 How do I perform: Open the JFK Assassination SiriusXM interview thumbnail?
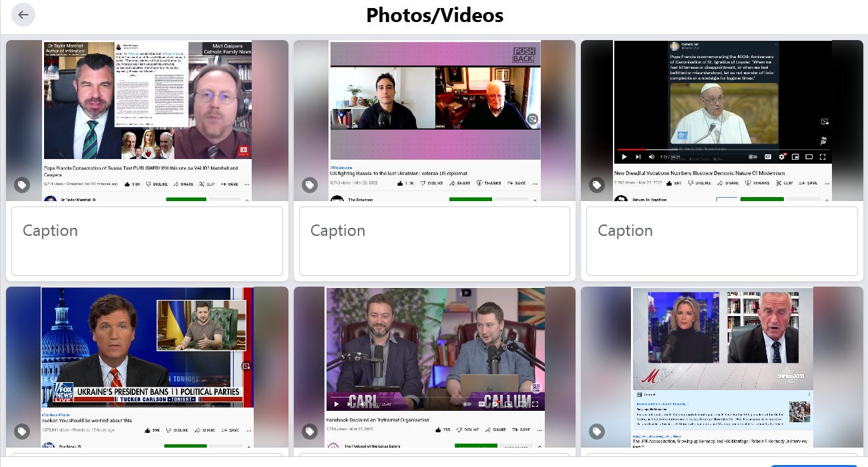click(x=722, y=367)
